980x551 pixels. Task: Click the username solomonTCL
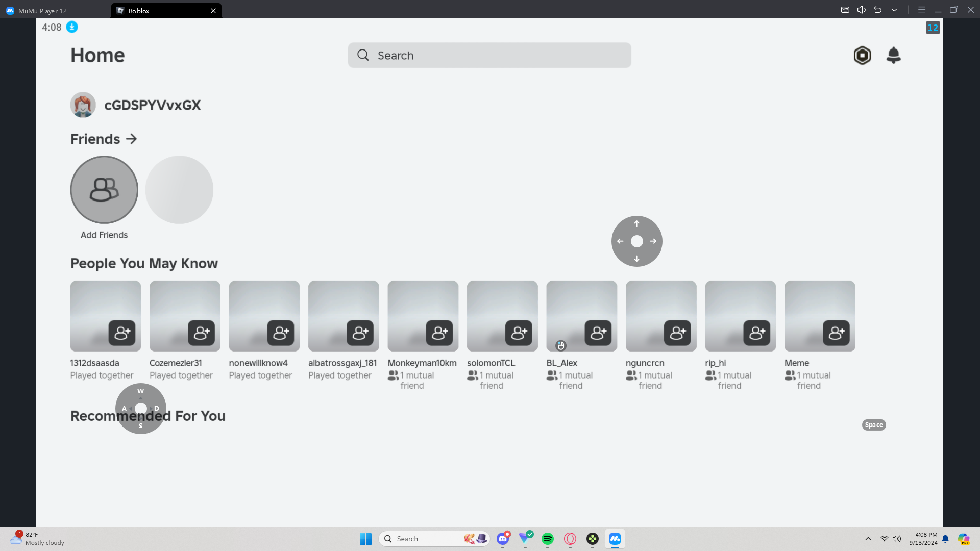491,363
